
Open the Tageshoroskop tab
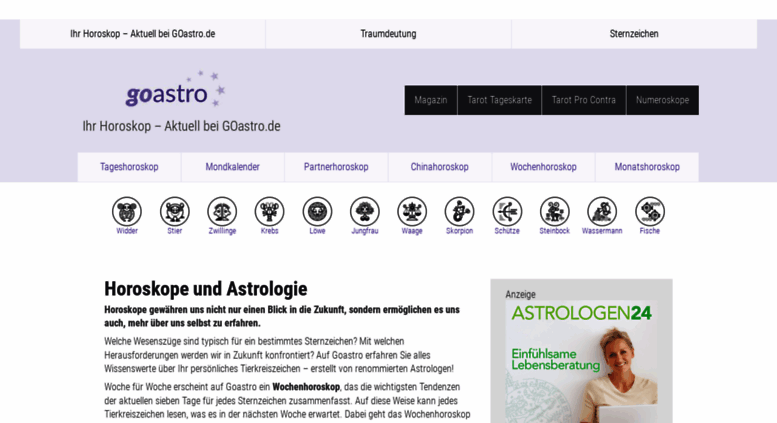click(x=129, y=167)
